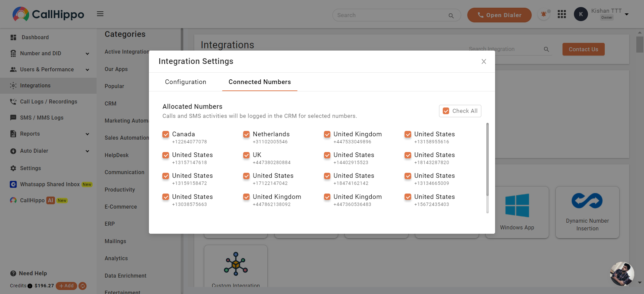This screenshot has height=294, width=644.
Task: Click the Dashboard icon in sidebar
Action: pyautogui.click(x=13, y=38)
